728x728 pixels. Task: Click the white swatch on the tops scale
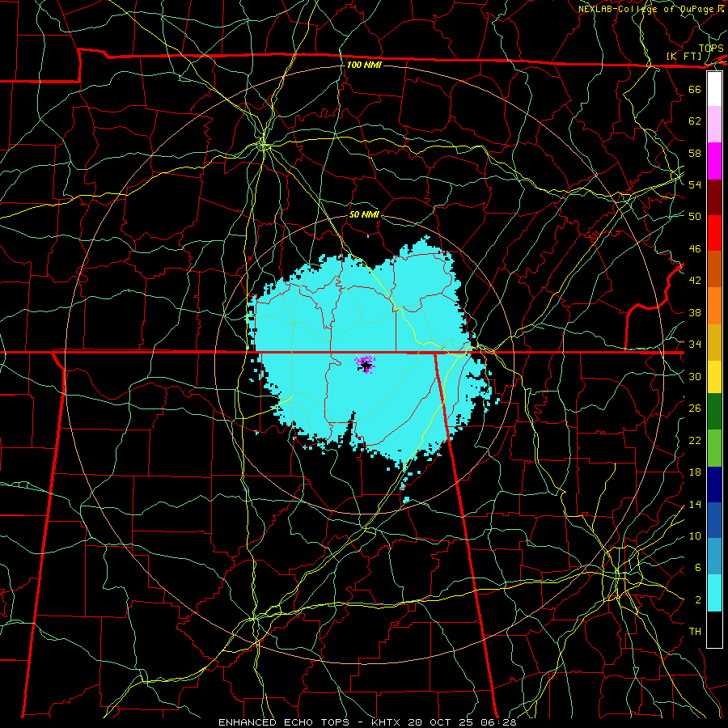pyautogui.click(x=714, y=89)
